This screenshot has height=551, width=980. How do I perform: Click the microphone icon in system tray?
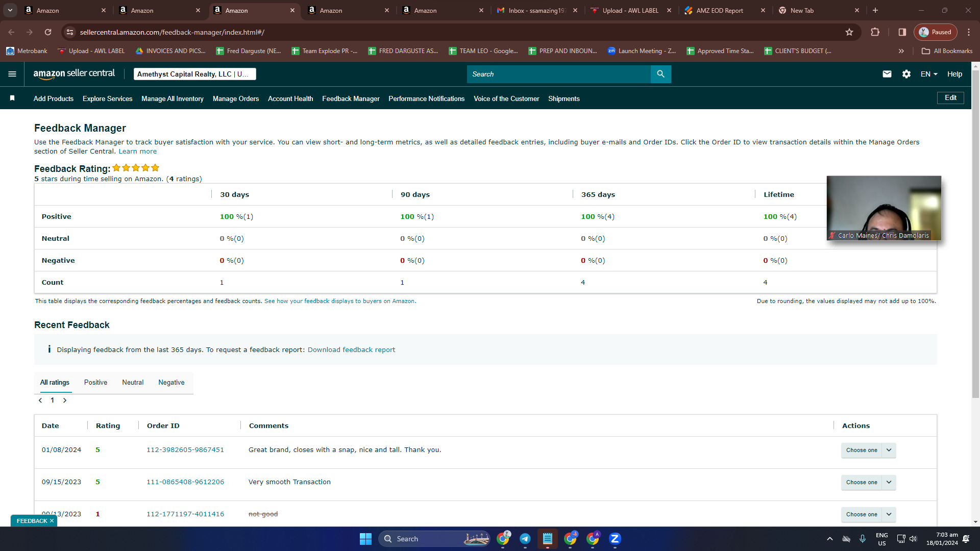pos(863,539)
